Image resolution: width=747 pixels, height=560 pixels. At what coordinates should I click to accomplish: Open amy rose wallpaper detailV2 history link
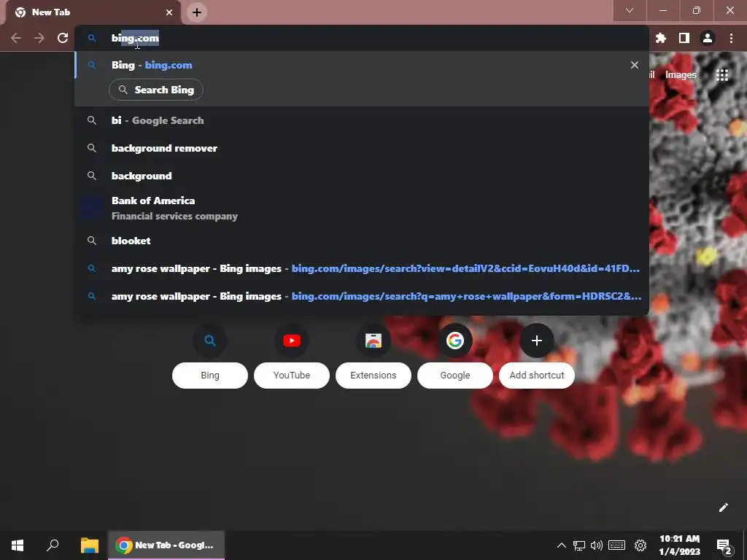362,268
